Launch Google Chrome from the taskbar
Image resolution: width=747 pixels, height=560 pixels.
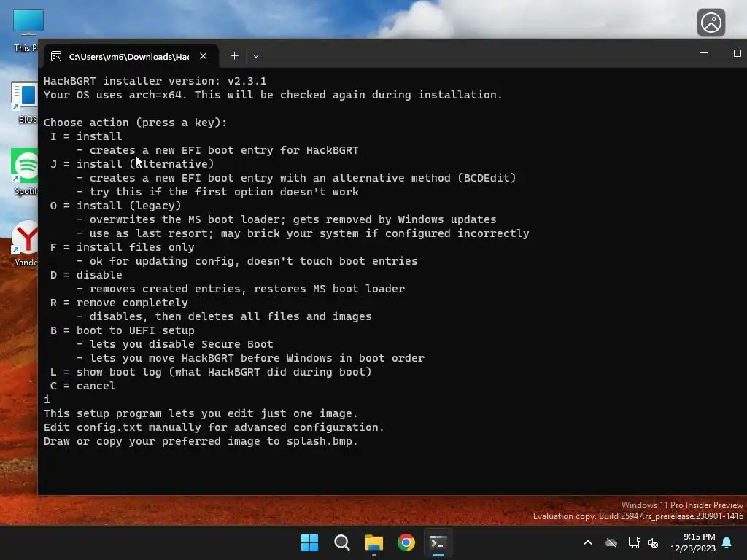(406, 542)
